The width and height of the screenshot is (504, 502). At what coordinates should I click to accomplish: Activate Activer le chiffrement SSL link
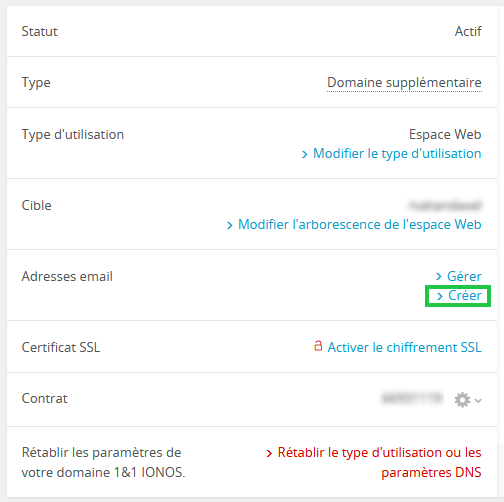coord(404,347)
